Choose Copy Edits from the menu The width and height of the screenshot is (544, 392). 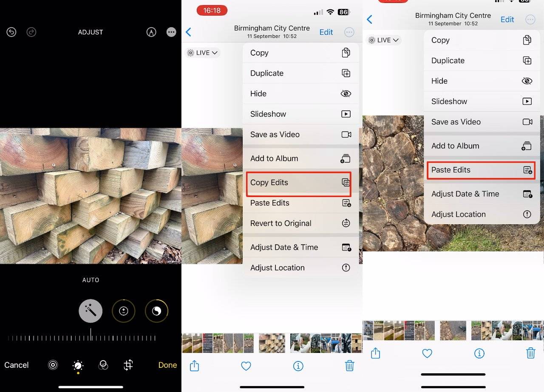[298, 183]
